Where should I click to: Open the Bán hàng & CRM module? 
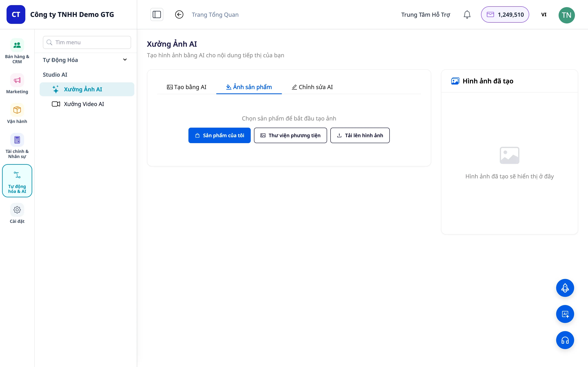tap(17, 51)
